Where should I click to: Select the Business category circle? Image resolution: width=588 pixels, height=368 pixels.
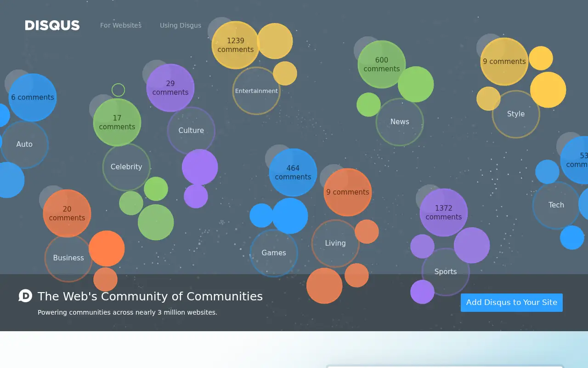pyautogui.click(x=68, y=258)
